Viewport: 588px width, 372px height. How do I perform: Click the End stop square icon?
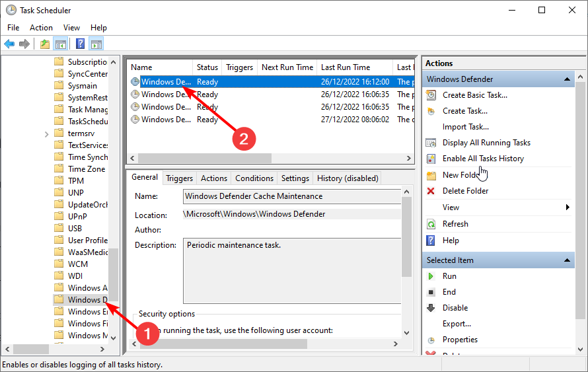(x=431, y=292)
